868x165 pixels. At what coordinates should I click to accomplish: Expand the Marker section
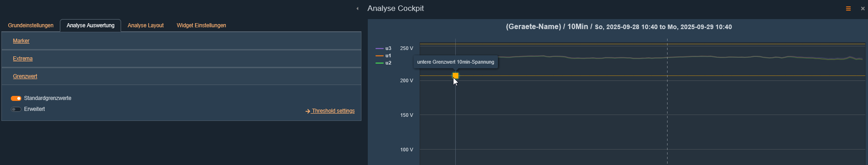click(x=21, y=41)
